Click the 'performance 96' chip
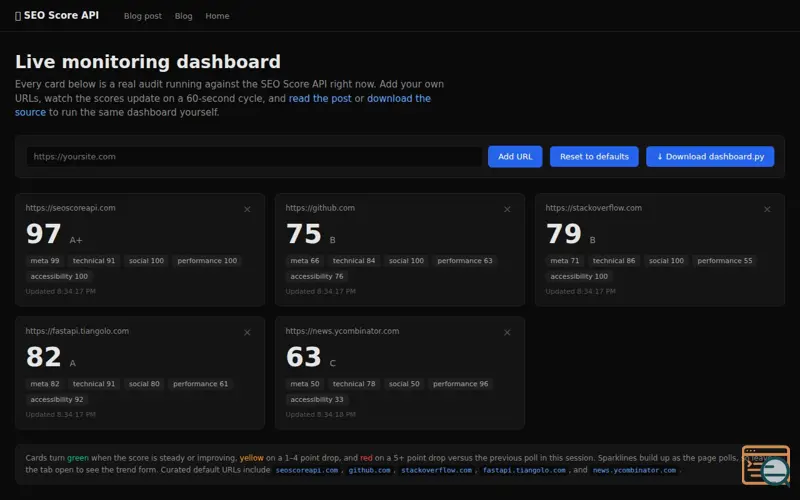Viewport: 800px width, 500px height. click(461, 384)
